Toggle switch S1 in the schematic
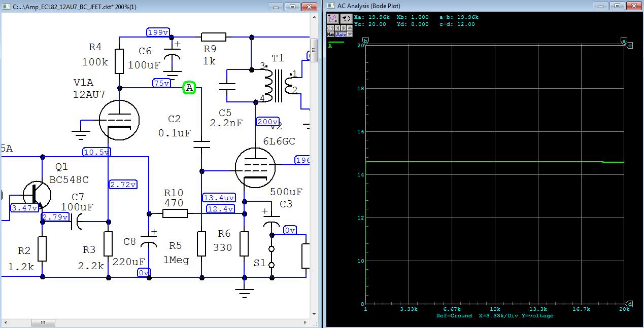644x328 pixels. click(272, 257)
